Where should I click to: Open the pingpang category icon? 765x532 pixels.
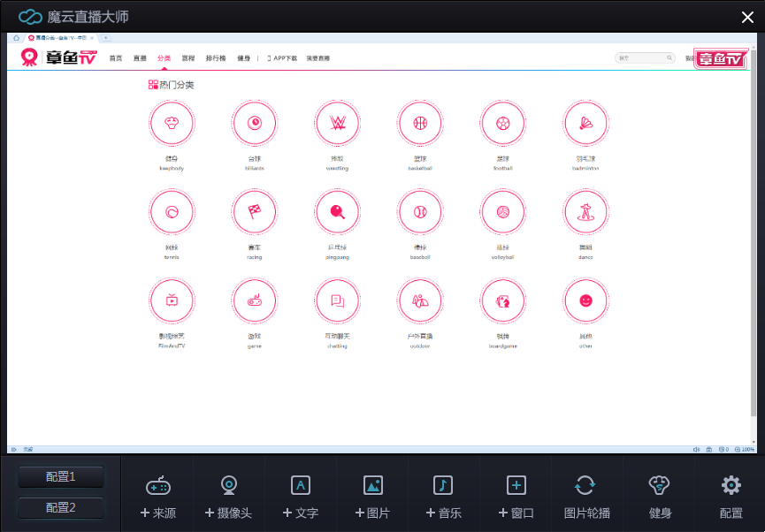[x=337, y=212]
